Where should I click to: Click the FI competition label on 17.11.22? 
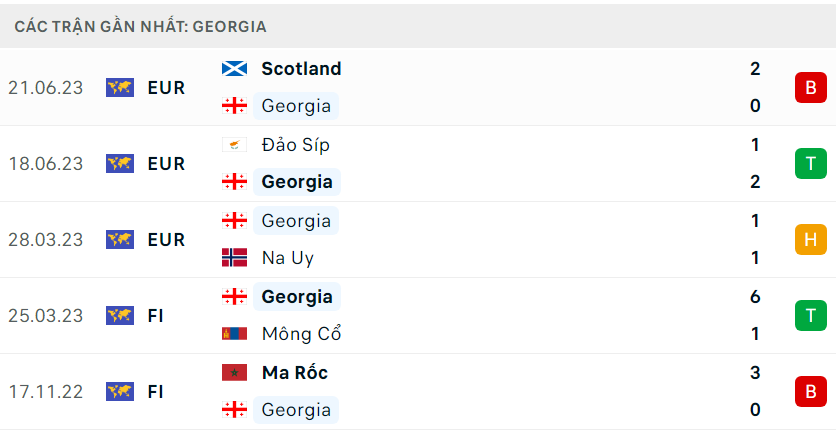pyautogui.click(x=155, y=392)
